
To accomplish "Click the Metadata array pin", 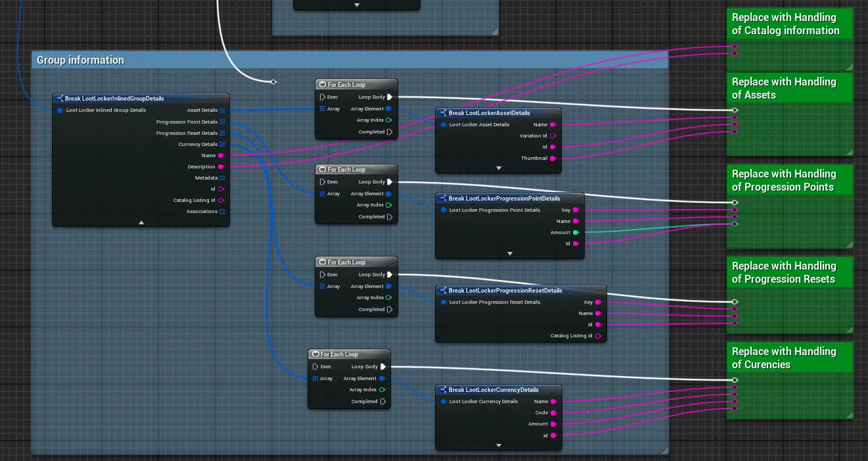I will pyautogui.click(x=222, y=178).
